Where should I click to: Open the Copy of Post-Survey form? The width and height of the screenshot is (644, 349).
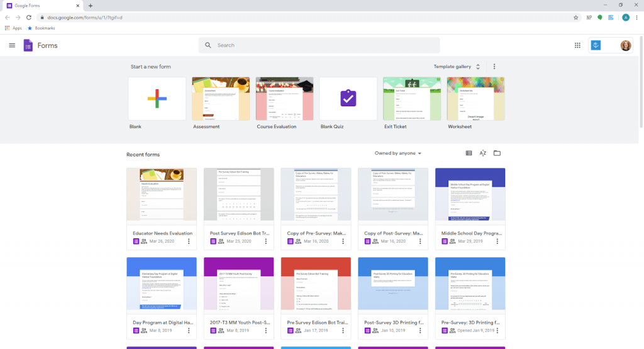(x=393, y=209)
